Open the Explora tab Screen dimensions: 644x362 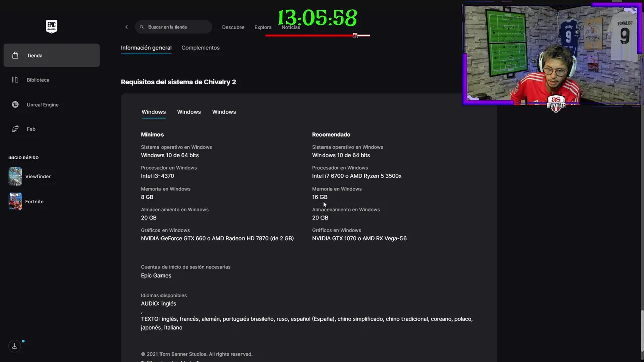click(x=263, y=27)
